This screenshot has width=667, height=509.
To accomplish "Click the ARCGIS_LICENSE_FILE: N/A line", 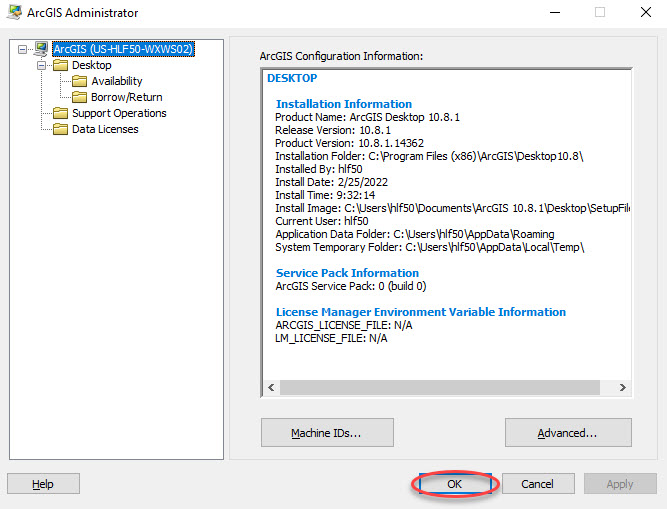I will pos(344,325).
